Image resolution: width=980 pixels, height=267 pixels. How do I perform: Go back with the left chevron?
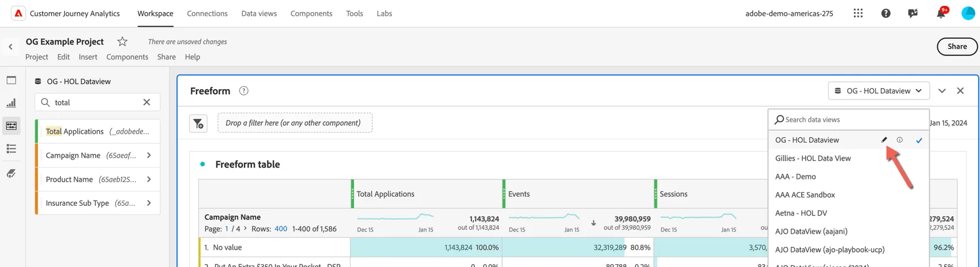(10, 47)
